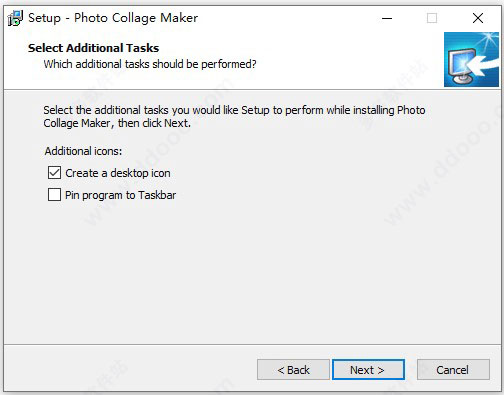Viewport: 504px width, 395px height.
Task: Click the Select Additional Tasks heading
Action: click(93, 48)
